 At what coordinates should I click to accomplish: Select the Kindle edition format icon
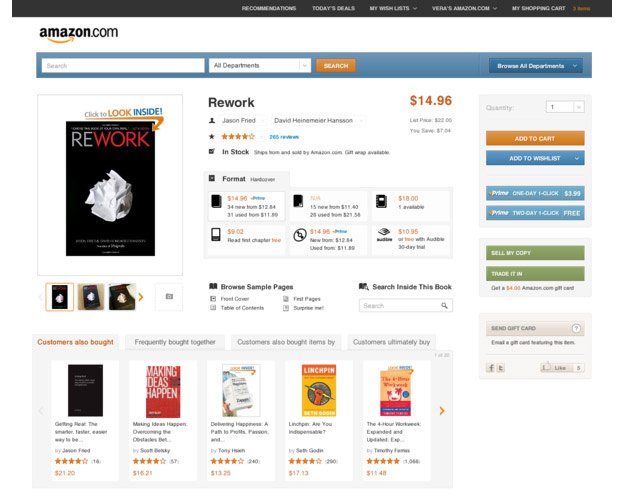[216, 234]
